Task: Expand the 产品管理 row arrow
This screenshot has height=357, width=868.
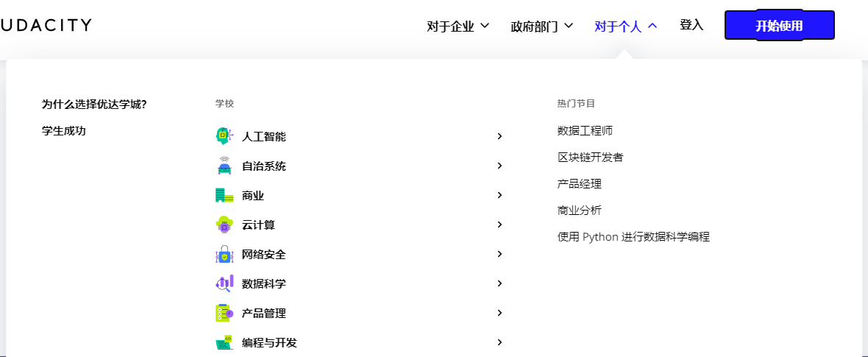Action: click(x=499, y=313)
